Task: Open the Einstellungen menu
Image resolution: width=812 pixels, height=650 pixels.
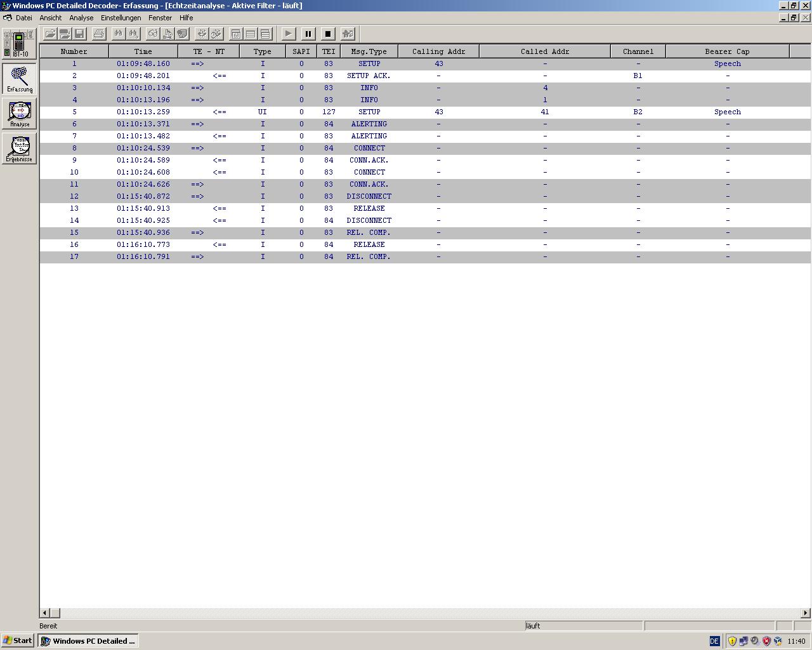Action: [x=121, y=18]
